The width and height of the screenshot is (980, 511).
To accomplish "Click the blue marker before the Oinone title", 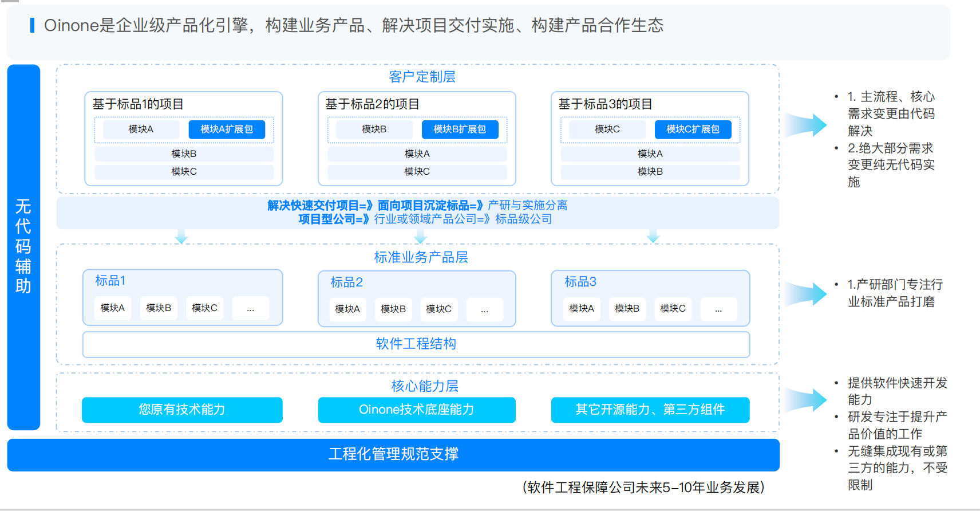I will coord(33,25).
